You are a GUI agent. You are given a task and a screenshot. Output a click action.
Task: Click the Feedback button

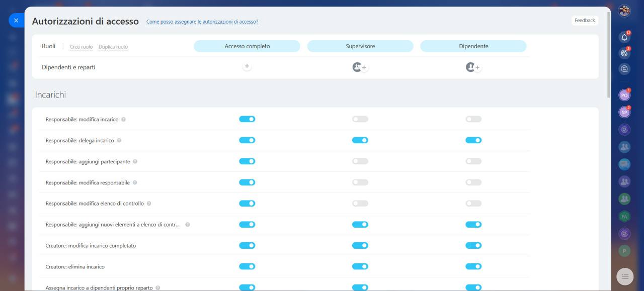click(585, 21)
